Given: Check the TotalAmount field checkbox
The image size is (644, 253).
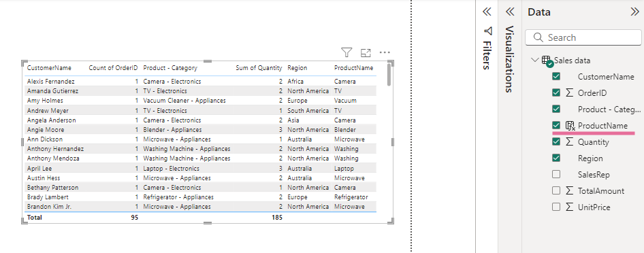Looking at the screenshot, I should (556, 190).
